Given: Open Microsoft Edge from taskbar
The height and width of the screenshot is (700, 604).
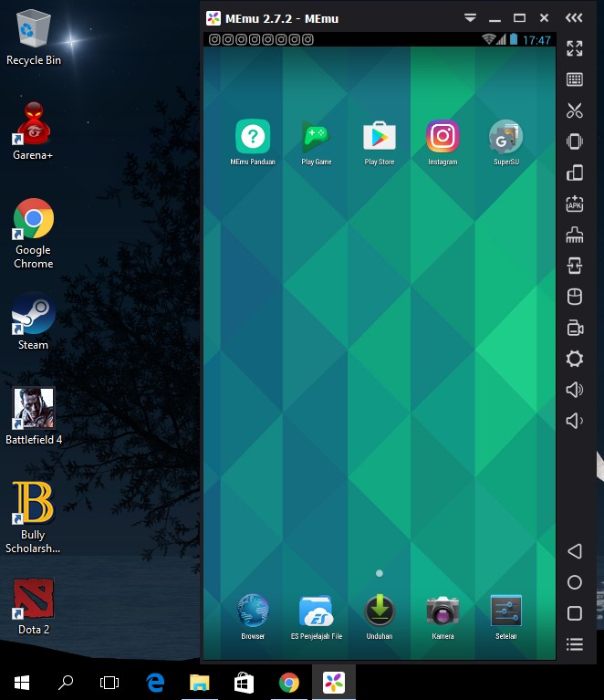Looking at the screenshot, I should point(155,683).
